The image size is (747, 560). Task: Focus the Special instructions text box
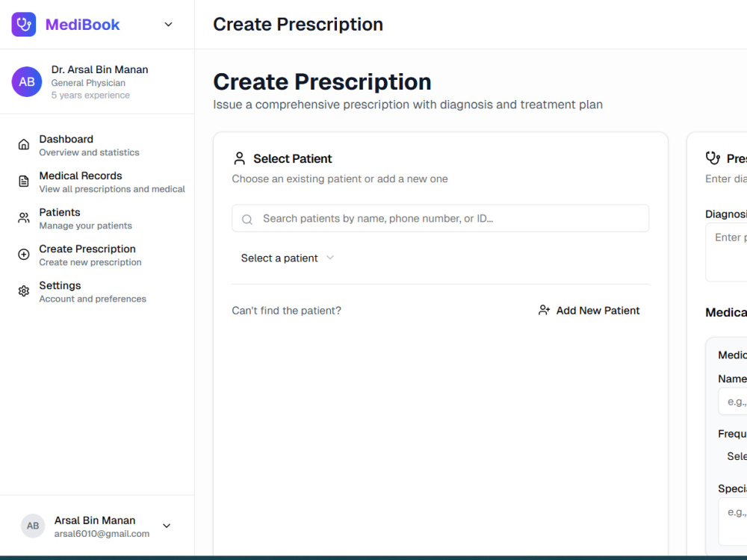click(x=733, y=521)
